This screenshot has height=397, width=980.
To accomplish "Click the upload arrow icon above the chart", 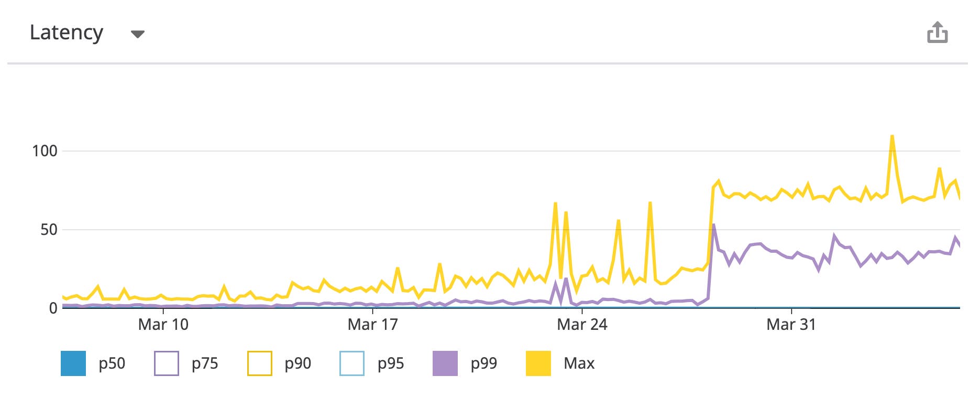I will 938,33.
